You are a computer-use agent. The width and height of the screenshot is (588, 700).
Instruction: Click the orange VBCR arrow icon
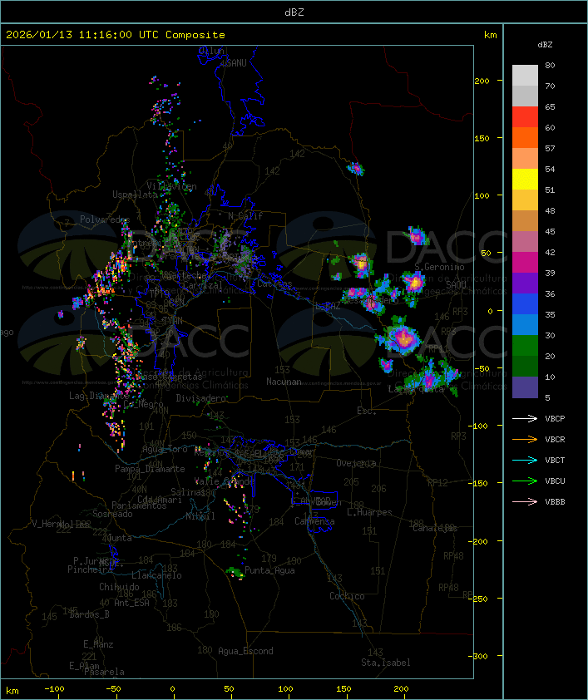(526, 439)
